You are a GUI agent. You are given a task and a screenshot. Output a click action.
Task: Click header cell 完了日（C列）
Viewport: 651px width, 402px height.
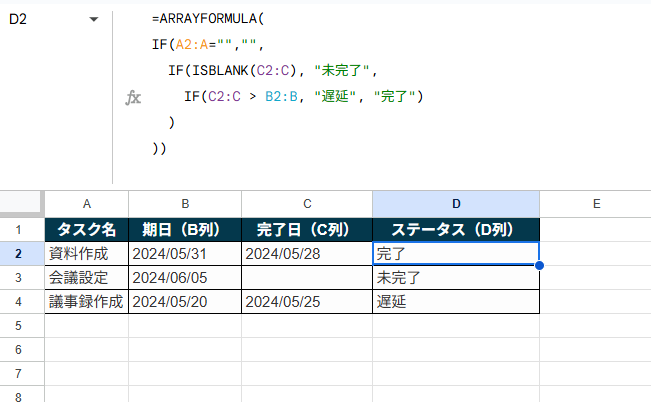pyautogui.click(x=307, y=230)
